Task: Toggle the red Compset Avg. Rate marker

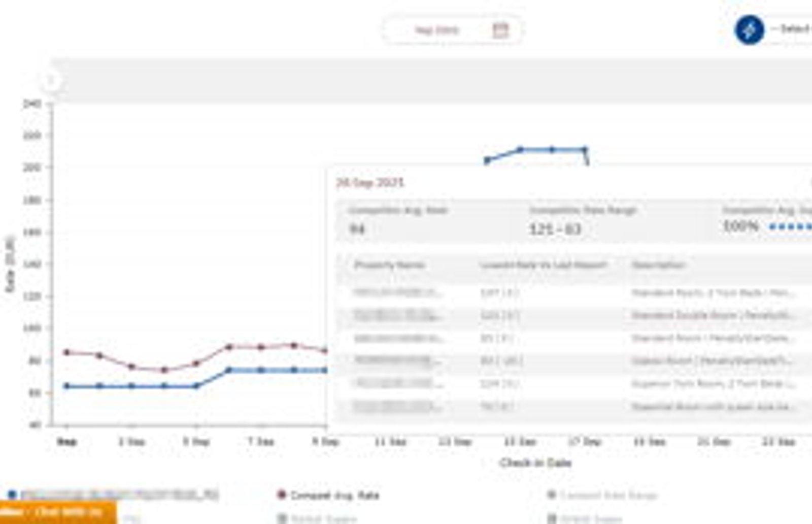Action: pyautogui.click(x=282, y=494)
